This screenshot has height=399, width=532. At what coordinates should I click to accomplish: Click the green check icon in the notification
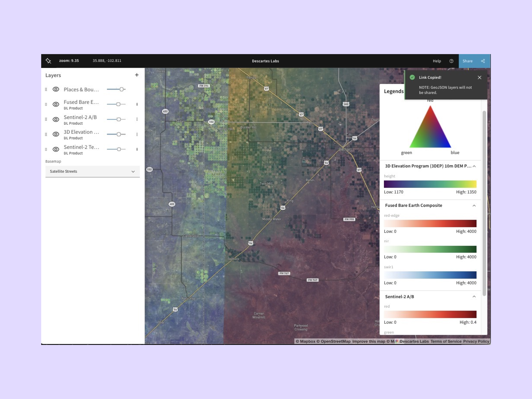click(412, 77)
